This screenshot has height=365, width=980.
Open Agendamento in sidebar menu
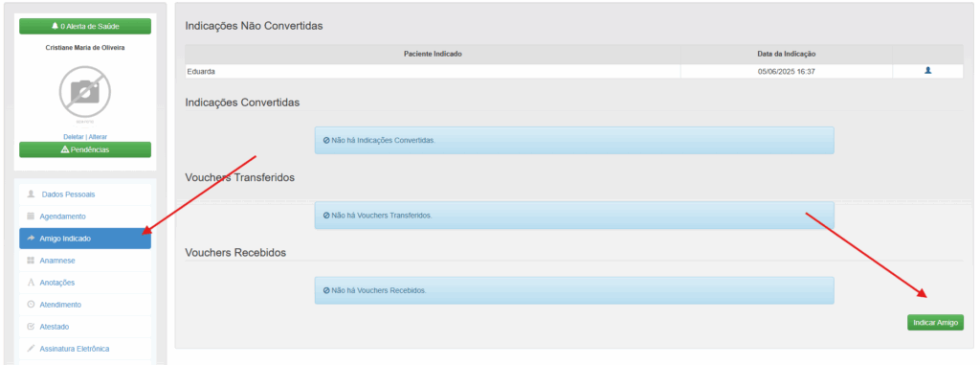85,217
